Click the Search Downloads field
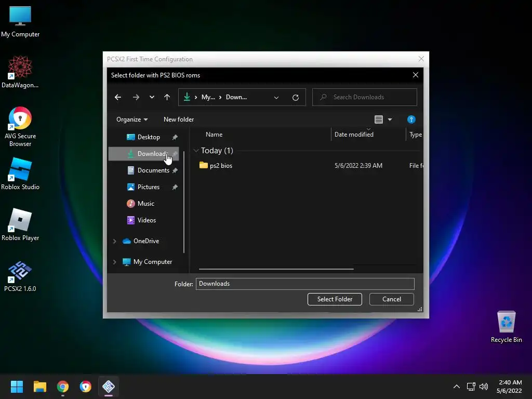 pos(364,97)
